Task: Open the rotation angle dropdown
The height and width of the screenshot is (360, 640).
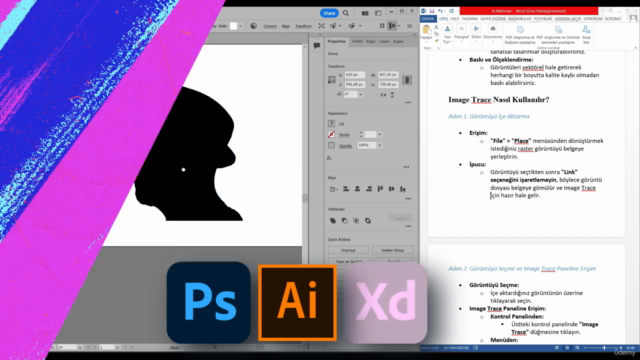Action: 361,94
